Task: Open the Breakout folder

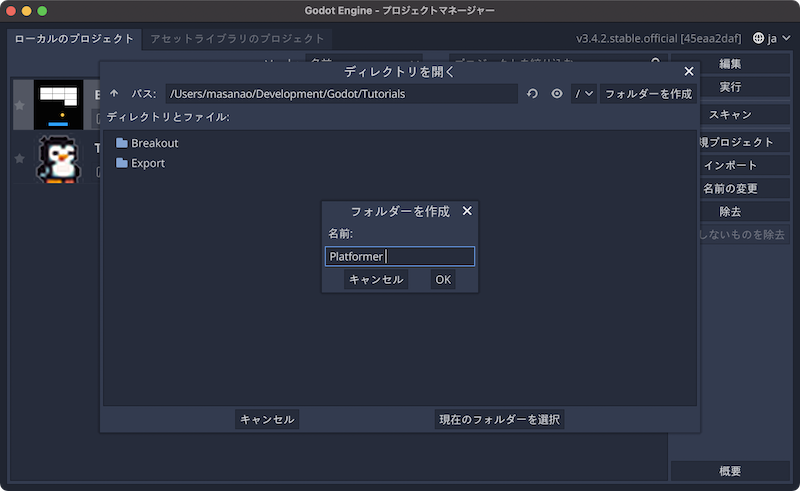Action: click(155, 143)
